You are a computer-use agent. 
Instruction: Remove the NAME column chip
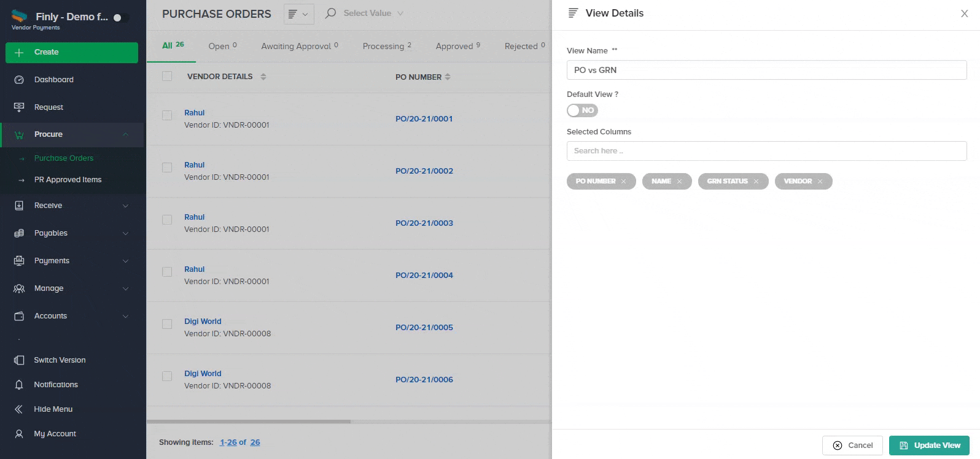coord(679,182)
